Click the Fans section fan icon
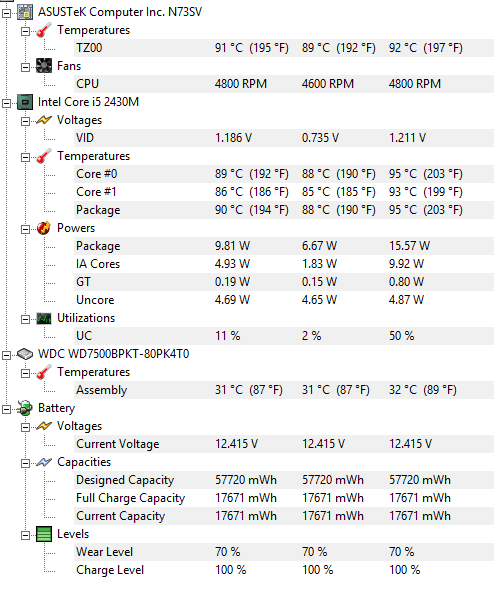The width and height of the screenshot is (494, 593). click(43, 66)
